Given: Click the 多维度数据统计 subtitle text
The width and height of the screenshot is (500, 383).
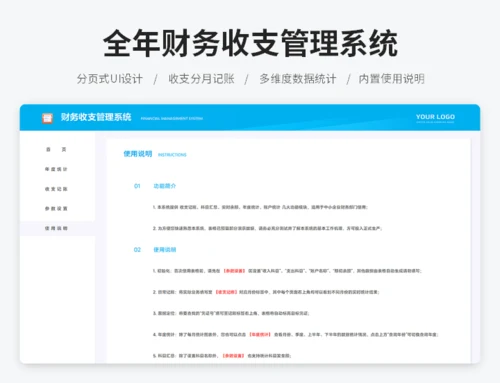Looking at the screenshot, I should pyautogui.click(x=298, y=79).
